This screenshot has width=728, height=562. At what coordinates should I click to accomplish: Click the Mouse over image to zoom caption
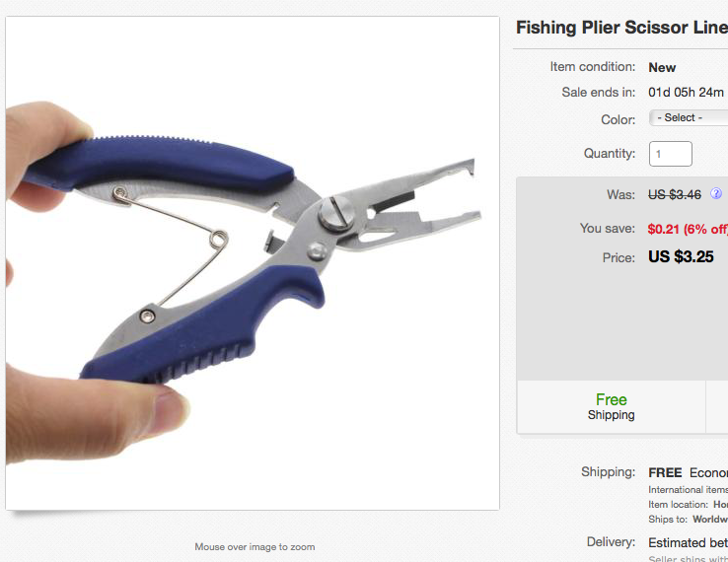[255, 546]
